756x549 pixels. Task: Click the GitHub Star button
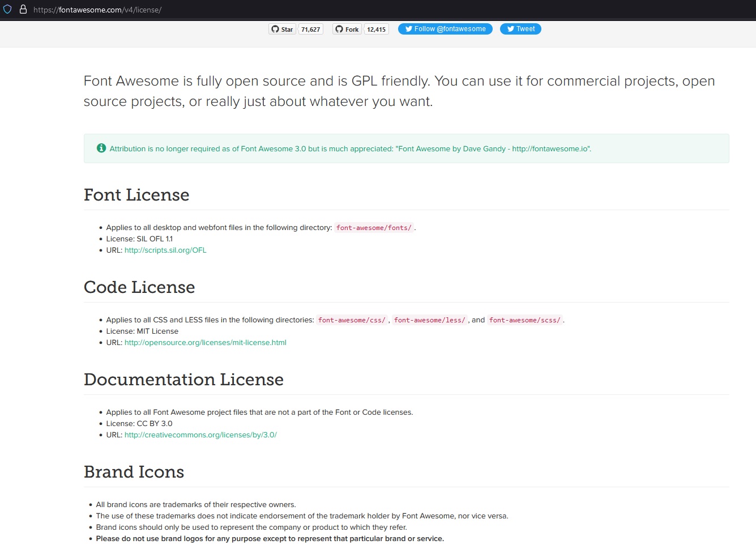[x=282, y=29]
